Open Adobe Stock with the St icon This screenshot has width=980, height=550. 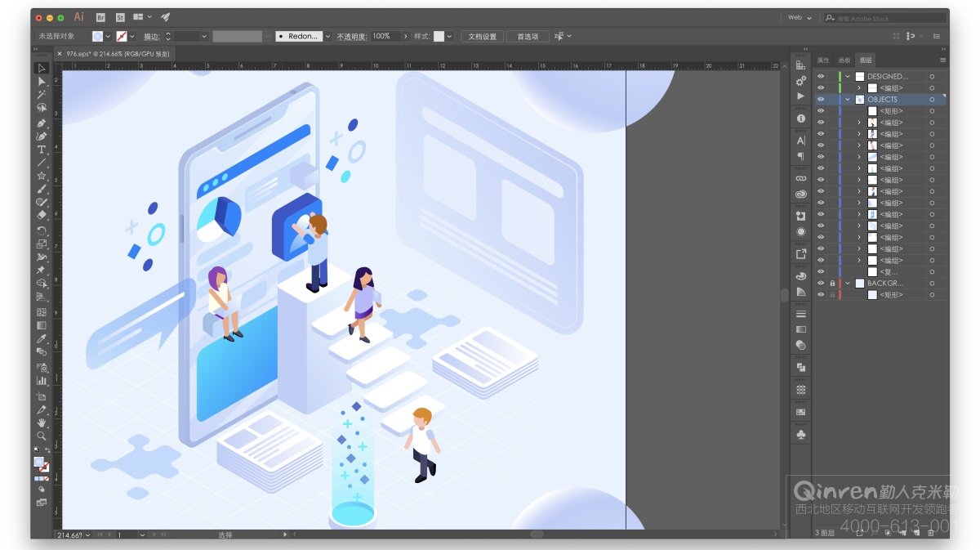pyautogui.click(x=120, y=17)
